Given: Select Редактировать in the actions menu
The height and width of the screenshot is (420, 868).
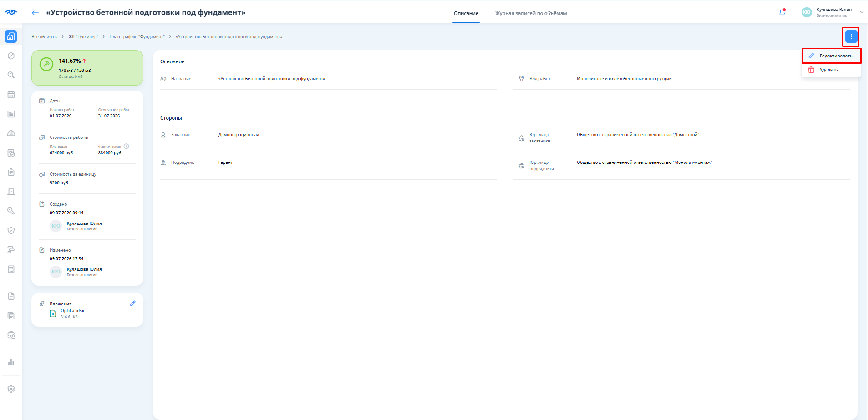Looking at the screenshot, I should (x=831, y=56).
